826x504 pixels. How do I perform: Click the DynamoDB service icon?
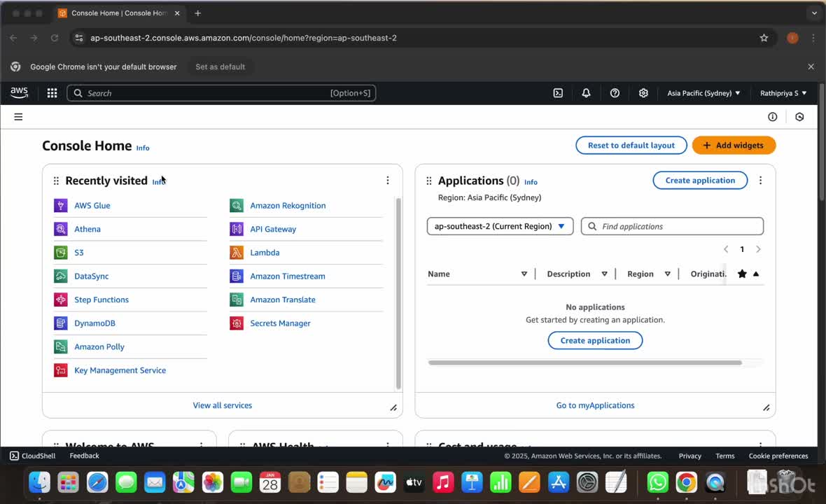[x=61, y=323]
